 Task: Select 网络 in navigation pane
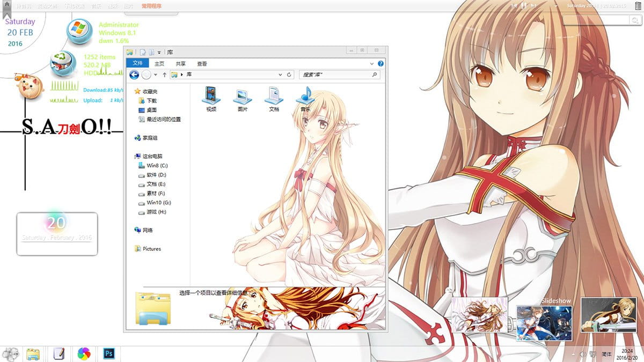[x=144, y=230]
